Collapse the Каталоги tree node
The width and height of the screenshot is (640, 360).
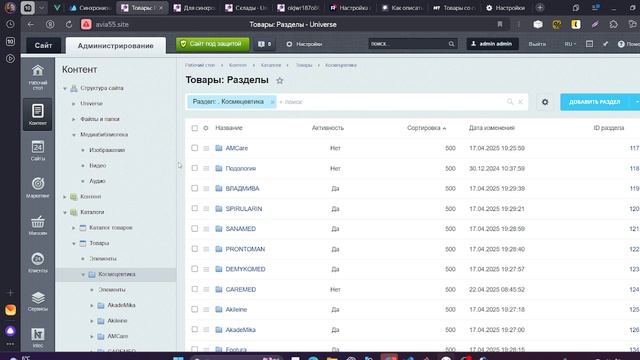(64, 212)
